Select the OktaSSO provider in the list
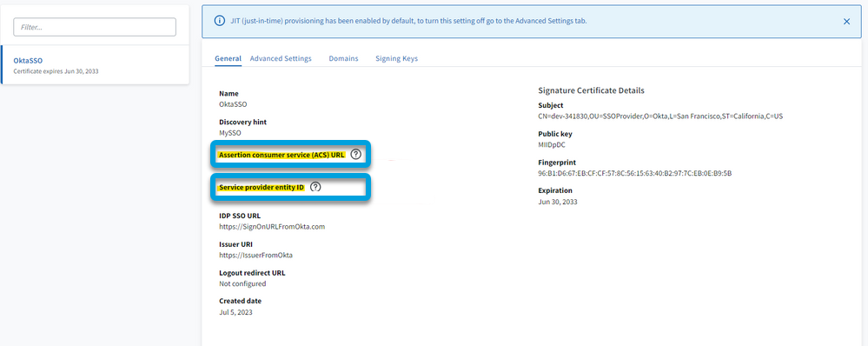 [96, 65]
